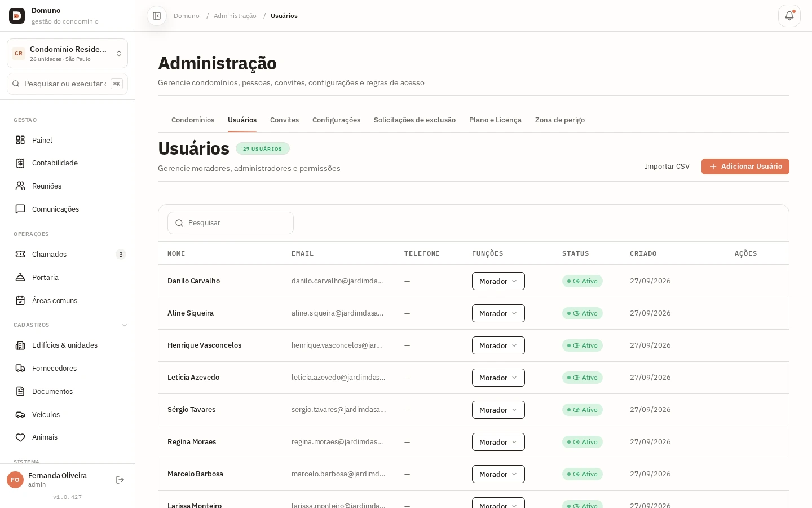This screenshot has height=508, width=812.
Task: Click the Nome column header
Action: coord(176,253)
